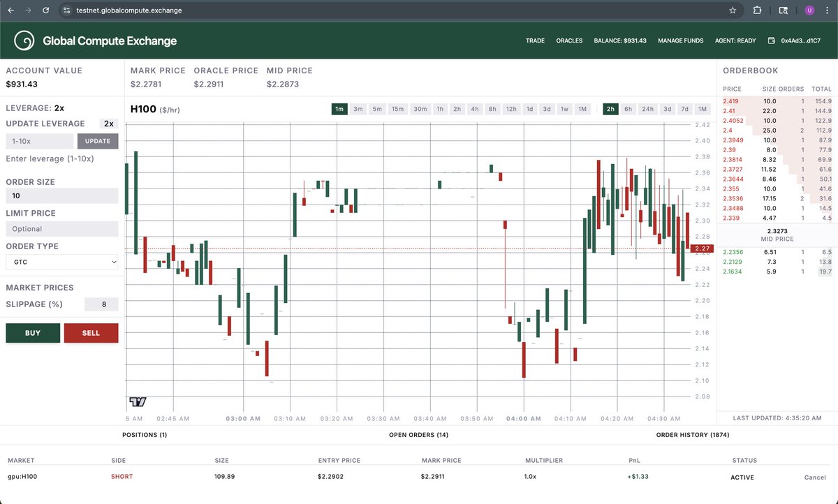Image resolution: width=838 pixels, height=504 pixels.
Task: Bookmark this page with the star icon
Action: point(733,10)
